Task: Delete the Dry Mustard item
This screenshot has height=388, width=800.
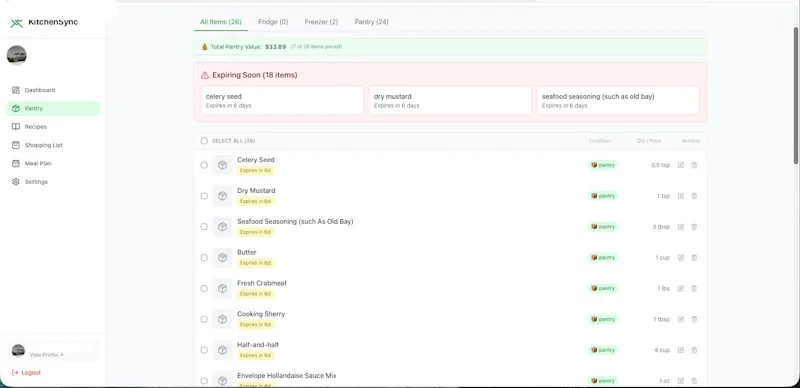Action: 694,196
